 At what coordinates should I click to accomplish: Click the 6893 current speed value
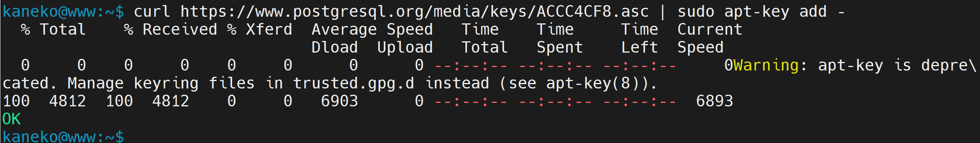click(x=715, y=101)
